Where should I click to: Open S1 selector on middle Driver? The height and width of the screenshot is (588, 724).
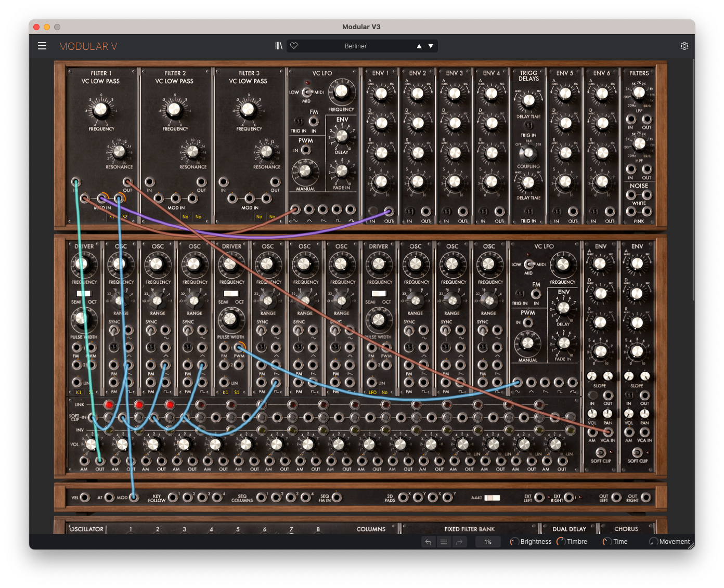(237, 393)
